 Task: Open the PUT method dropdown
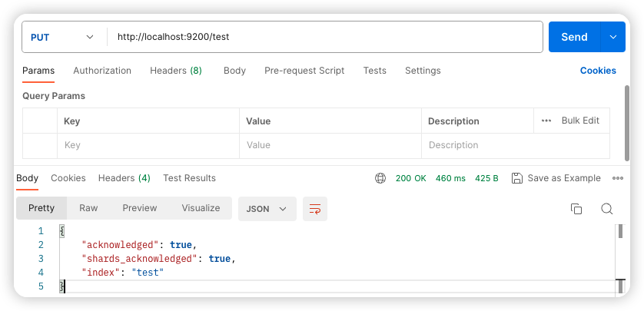tap(62, 37)
